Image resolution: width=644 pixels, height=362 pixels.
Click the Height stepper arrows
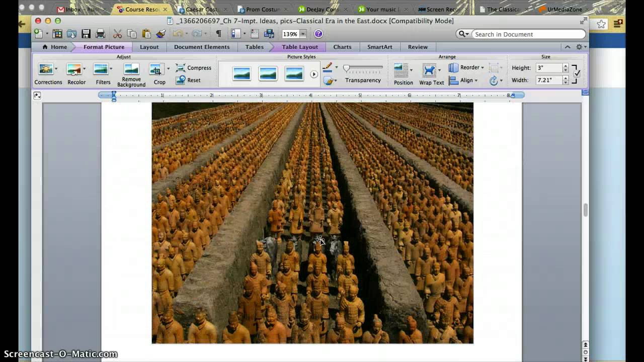click(566, 68)
